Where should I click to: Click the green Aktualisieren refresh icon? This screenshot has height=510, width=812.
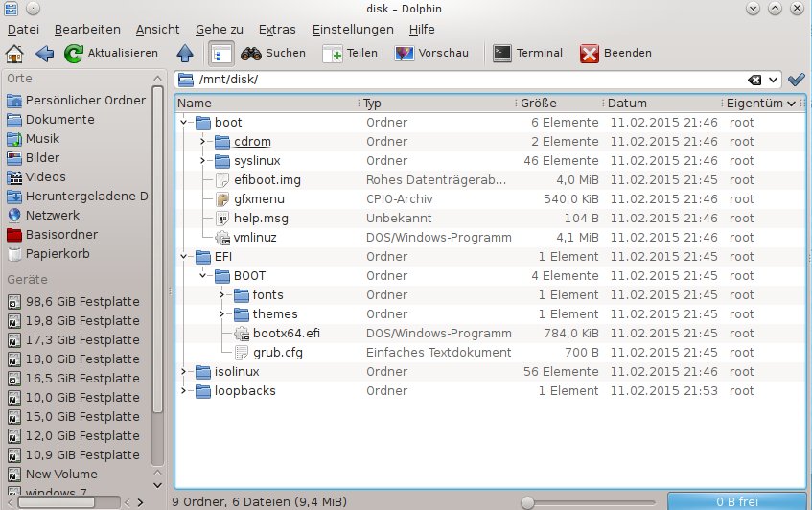pos(74,53)
